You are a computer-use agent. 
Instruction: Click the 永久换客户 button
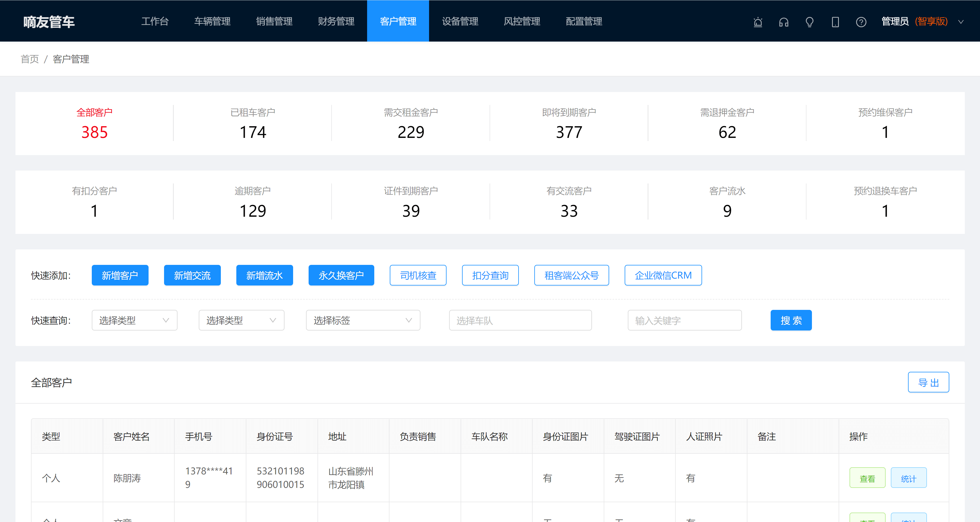pos(341,275)
